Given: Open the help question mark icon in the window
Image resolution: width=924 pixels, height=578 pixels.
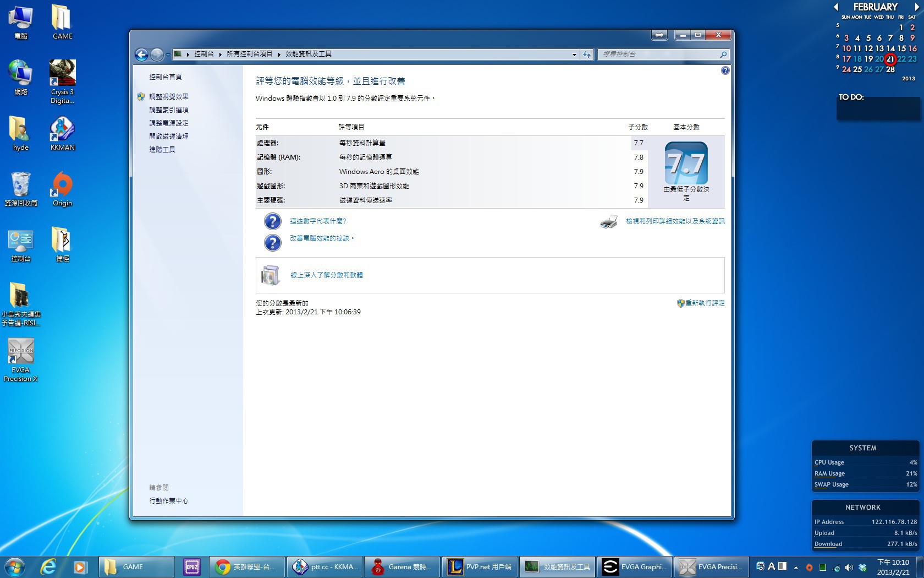Looking at the screenshot, I should pyautogui.click(x=725, y=70).
